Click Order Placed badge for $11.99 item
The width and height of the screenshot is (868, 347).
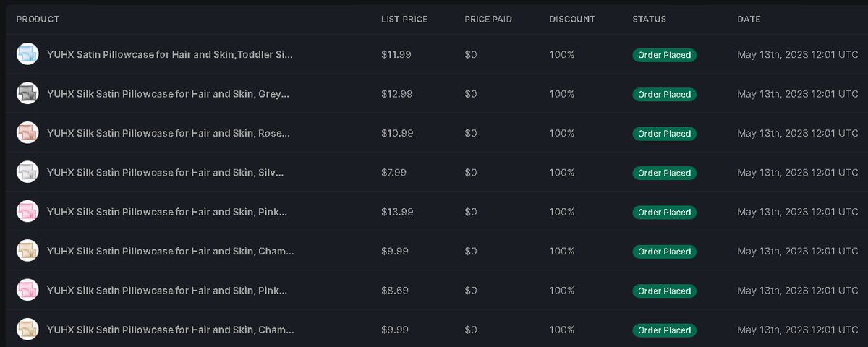pos(664,55)
